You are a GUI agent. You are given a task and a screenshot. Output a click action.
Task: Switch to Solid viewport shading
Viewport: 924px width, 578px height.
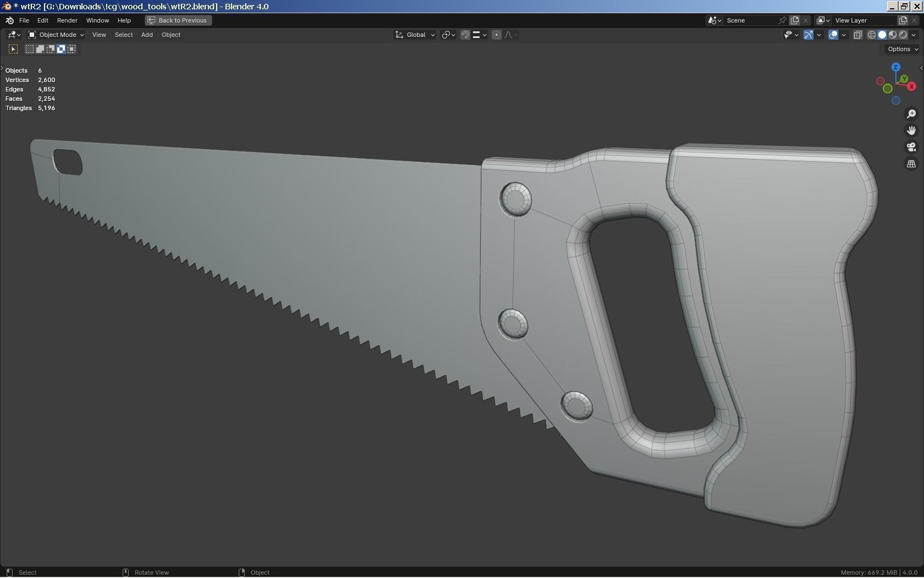click(x=882, y=35)
